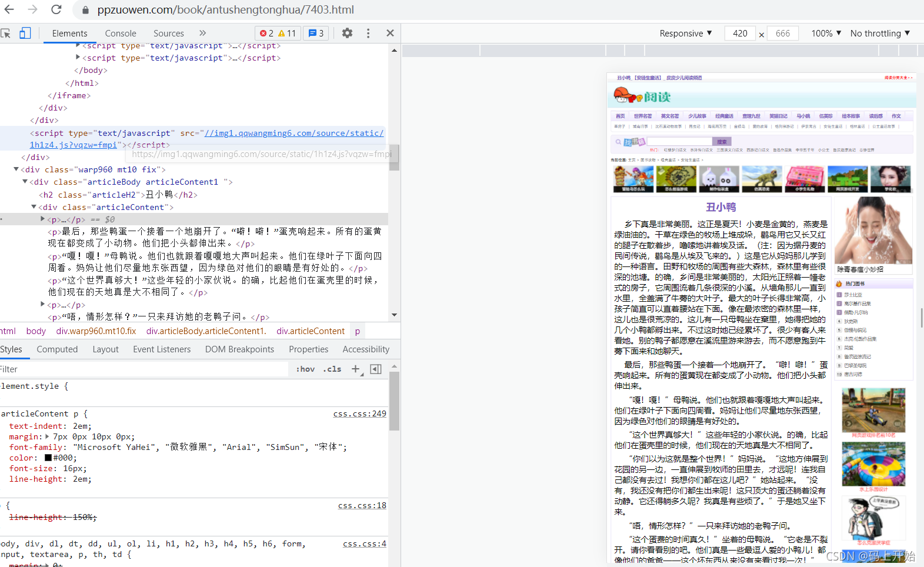The image size is (924, 567).
Task: Open the Responsive device dropdown
Action: tap(686, 34)
